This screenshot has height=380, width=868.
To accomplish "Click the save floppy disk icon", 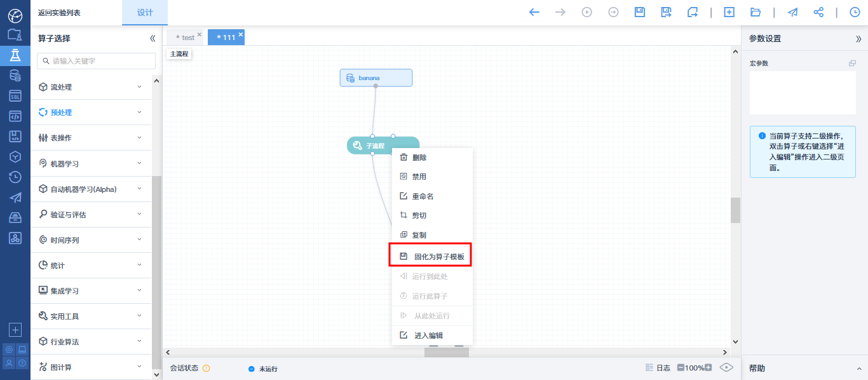I will (x=640, y=12).
